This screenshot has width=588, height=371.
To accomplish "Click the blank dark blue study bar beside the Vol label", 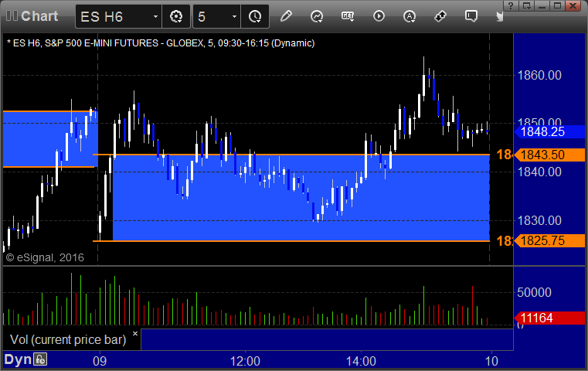I will 327,339.
